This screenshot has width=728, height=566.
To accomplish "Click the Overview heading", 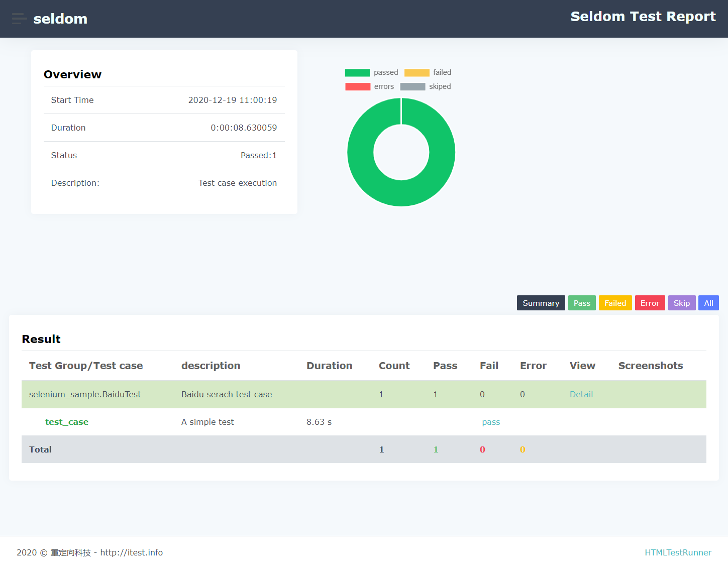I will [73, 74].
